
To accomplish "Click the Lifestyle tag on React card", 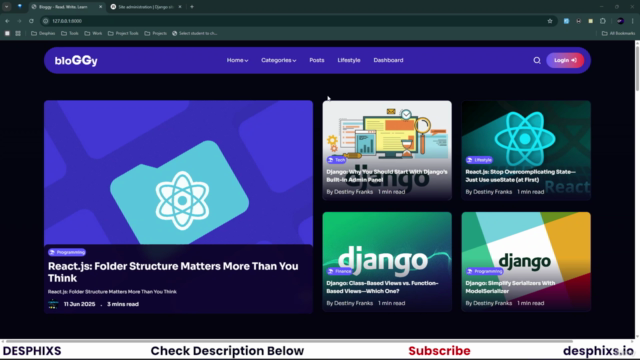I will [x=479, y=160].
